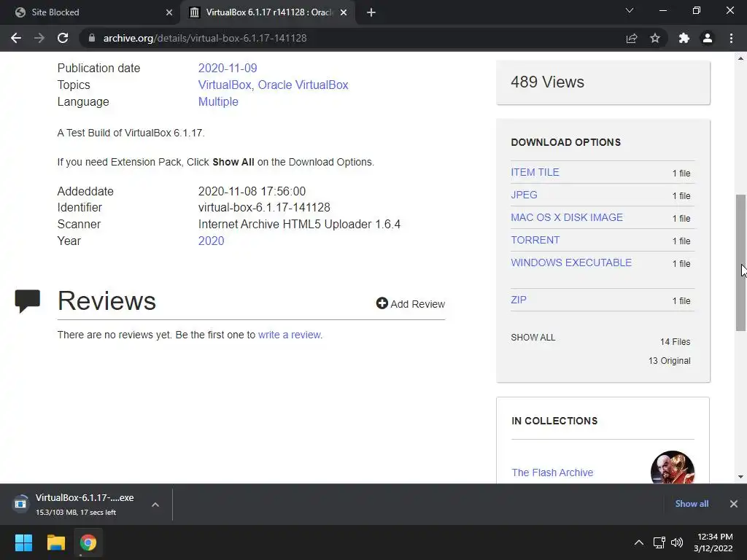The image size is (747, 560).
Task: Click the scrollbar up arrow
Action: [741, 58]
